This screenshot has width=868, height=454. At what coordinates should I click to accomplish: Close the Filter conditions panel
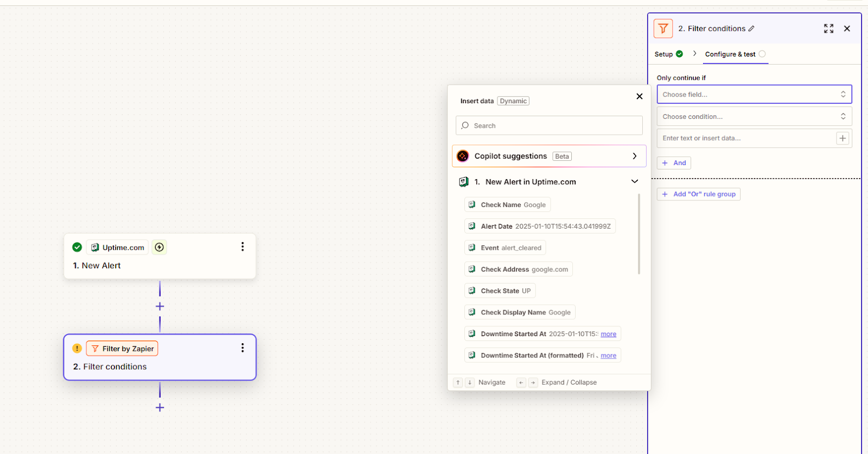coord(847,29)
